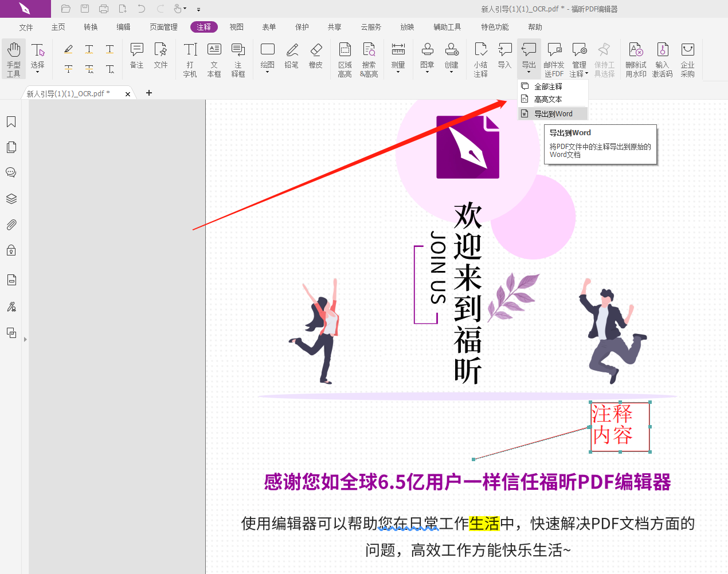Open the 特色功能 menu tab
728x574 pixels.
click(x=494, y=26)
